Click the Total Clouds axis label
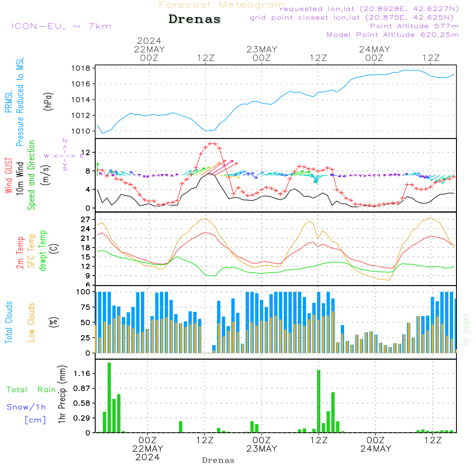The height and width of the screenshot is (476, 476). point(9,322)
